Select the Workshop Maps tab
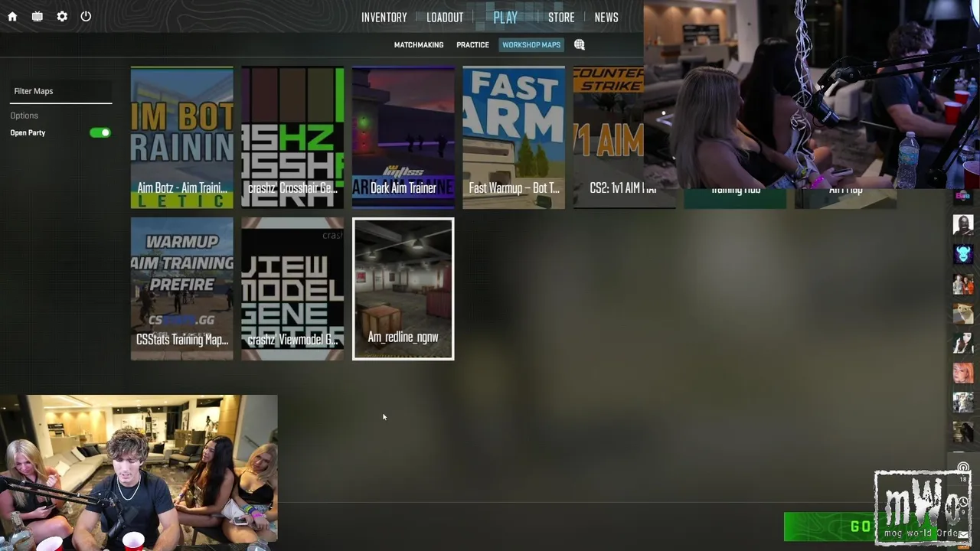980x551 pixels. tap(531, 44)
